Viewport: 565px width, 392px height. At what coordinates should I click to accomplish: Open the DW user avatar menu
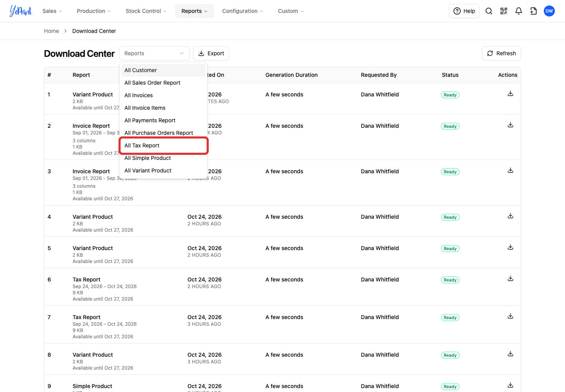pos(549,11)
